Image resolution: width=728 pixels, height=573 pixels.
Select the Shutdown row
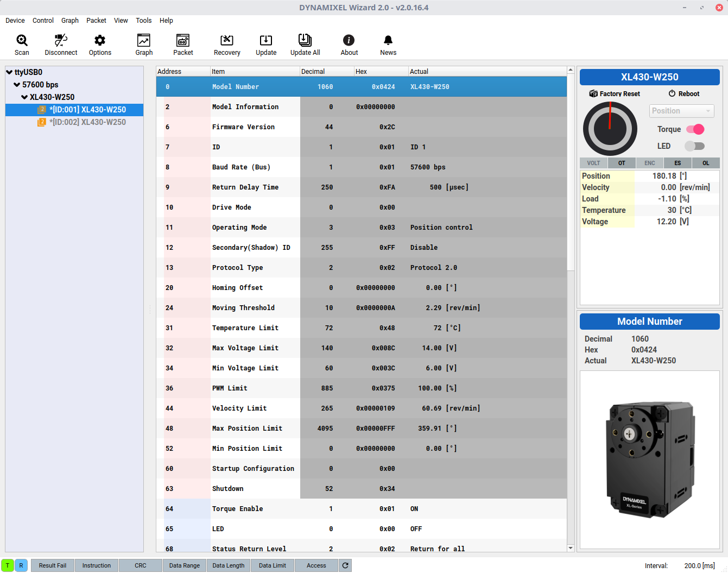tap(362, 489)
